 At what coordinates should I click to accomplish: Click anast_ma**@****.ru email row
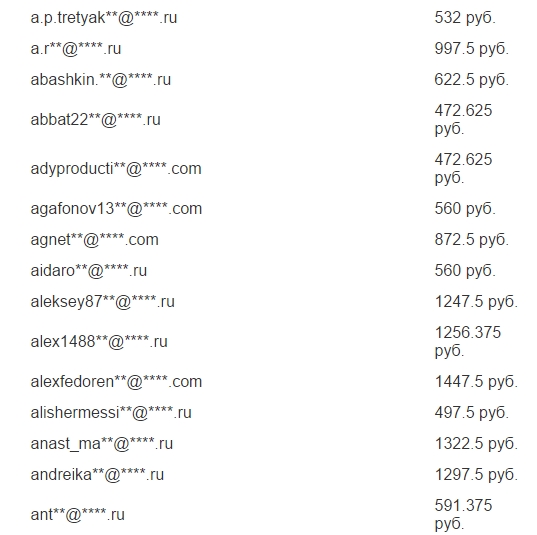tap(101, 444)
